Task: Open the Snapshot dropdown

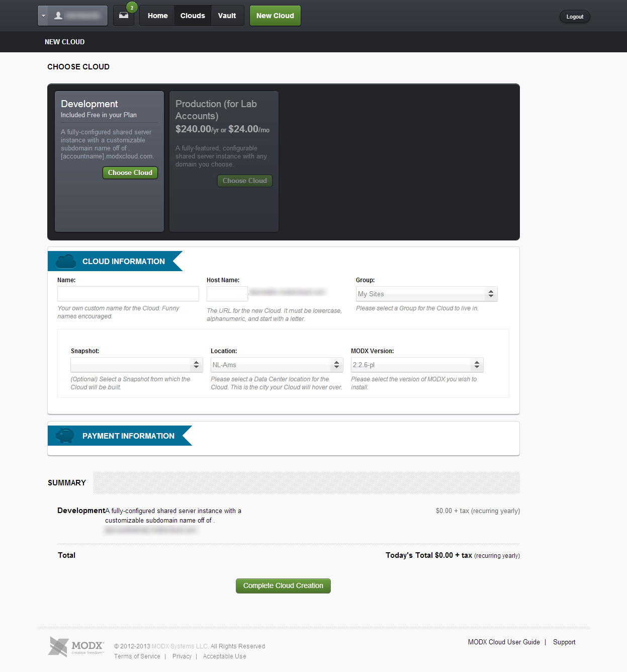Action: (x=137, y=365)
